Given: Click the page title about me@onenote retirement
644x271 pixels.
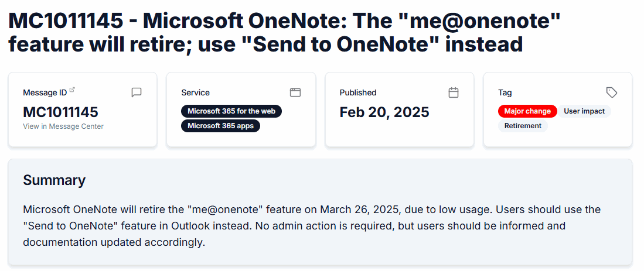Looking at the screenshot, I should pyautogui.click(x=284, y=33).
